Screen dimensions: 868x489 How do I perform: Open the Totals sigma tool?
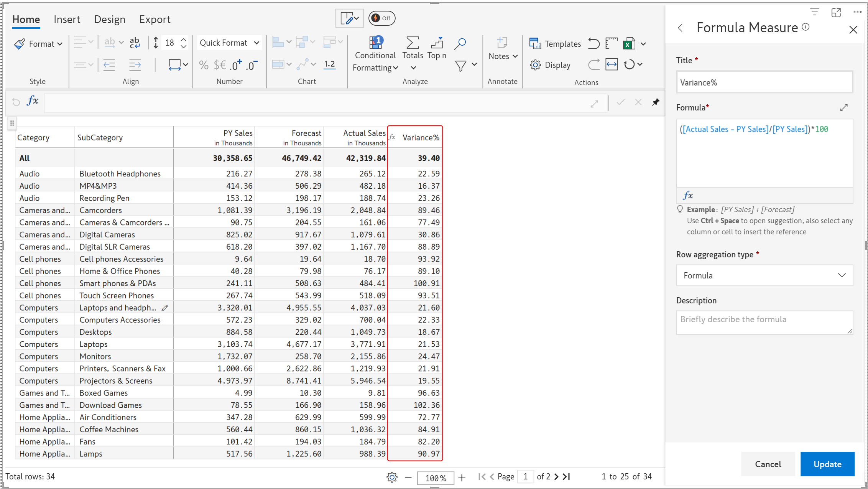[413, 43]
